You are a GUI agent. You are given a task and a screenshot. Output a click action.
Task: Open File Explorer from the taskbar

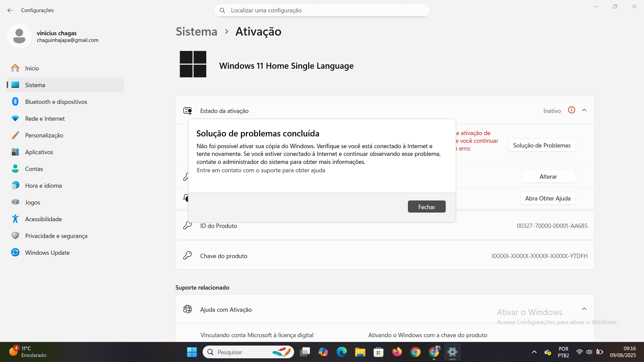coord(360,352)
